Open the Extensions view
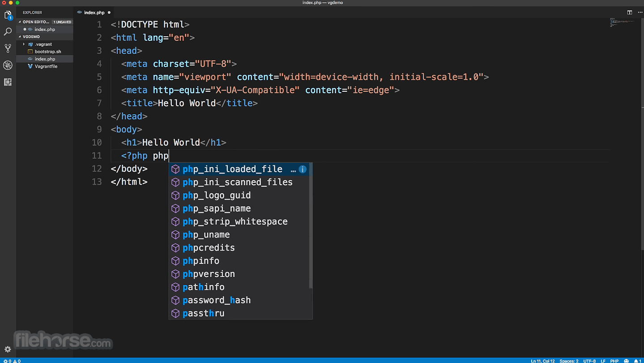 tap(8, 82)
